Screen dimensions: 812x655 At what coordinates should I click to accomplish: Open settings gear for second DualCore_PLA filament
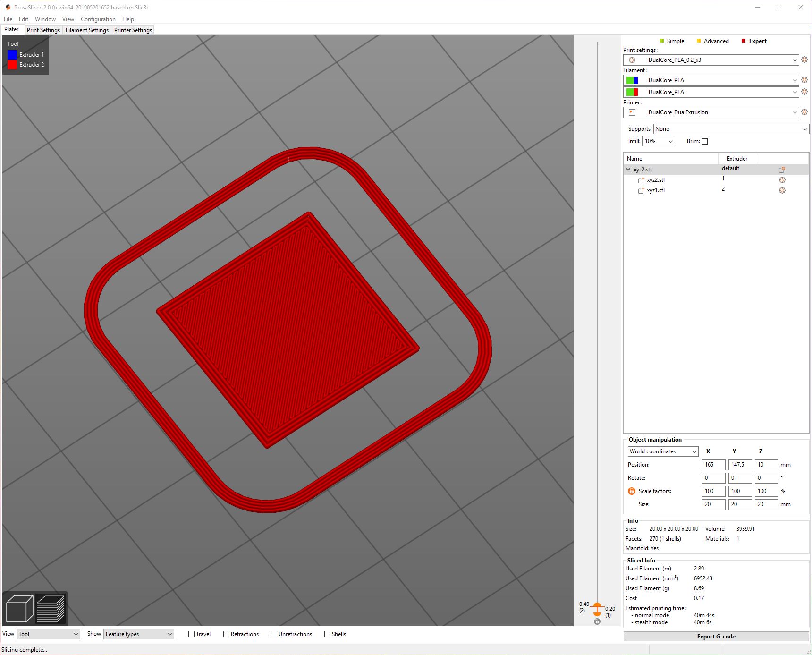coord(804,92)
